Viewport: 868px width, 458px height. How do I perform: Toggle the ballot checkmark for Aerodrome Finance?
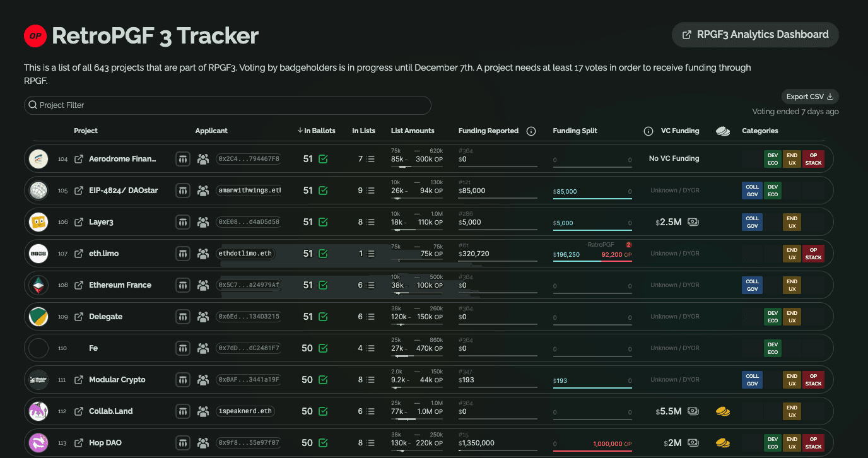click(323, 159)
